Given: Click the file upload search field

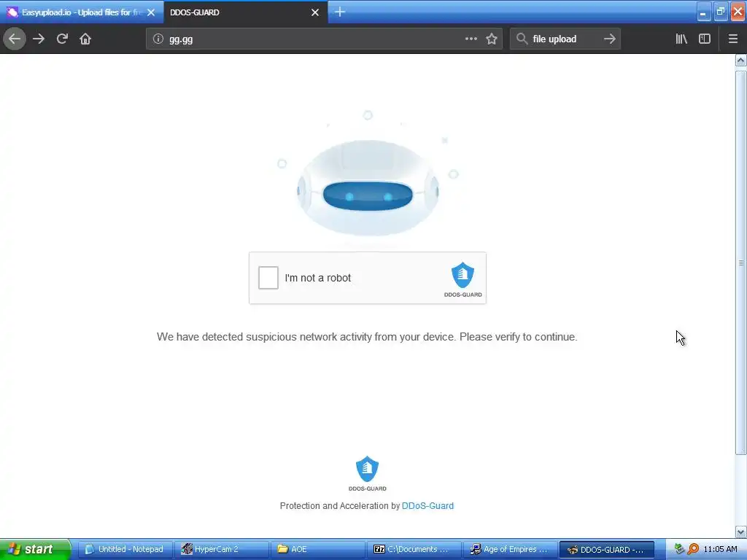Looking at the screenshot, I should tap(565, 39).
